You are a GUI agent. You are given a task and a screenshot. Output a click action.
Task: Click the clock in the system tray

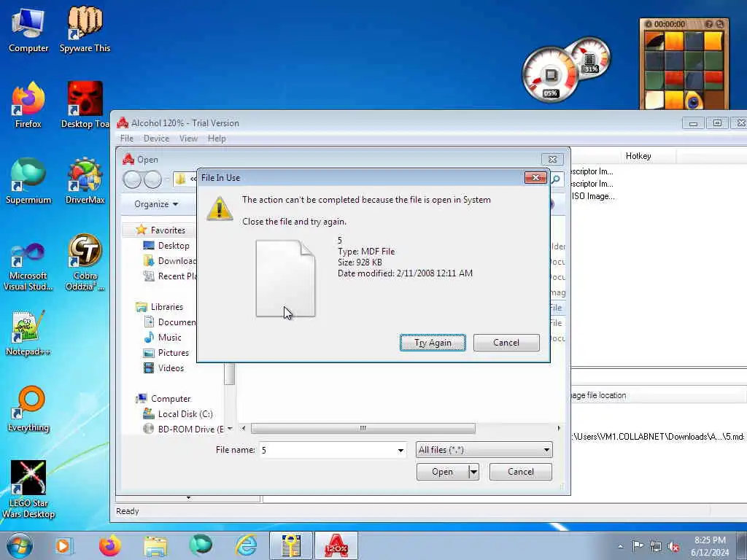click(710, 546)
